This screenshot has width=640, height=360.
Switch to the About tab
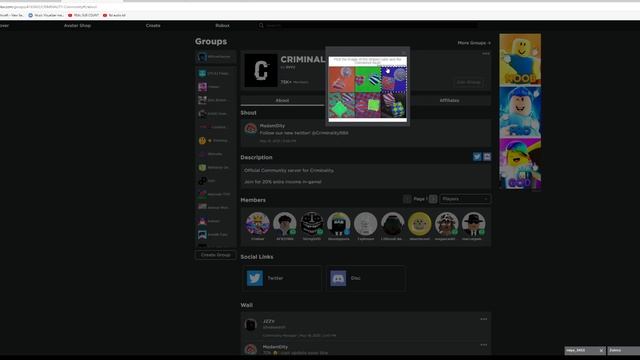point(282,100)
